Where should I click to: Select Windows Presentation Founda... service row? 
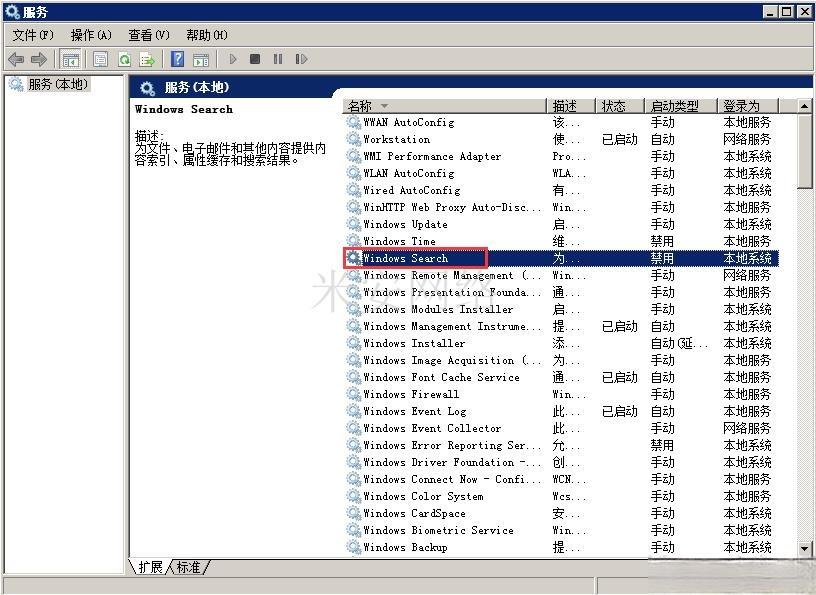point(562,293)
